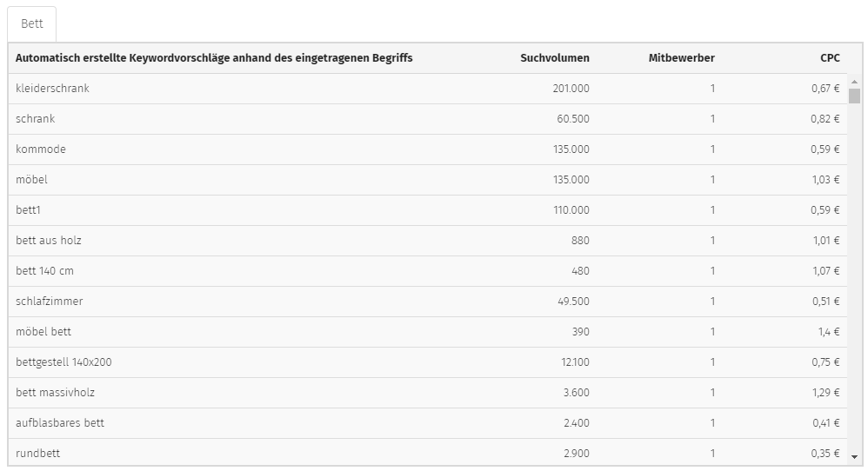Select the rundbett keyword row

click(x=427, y=452)
